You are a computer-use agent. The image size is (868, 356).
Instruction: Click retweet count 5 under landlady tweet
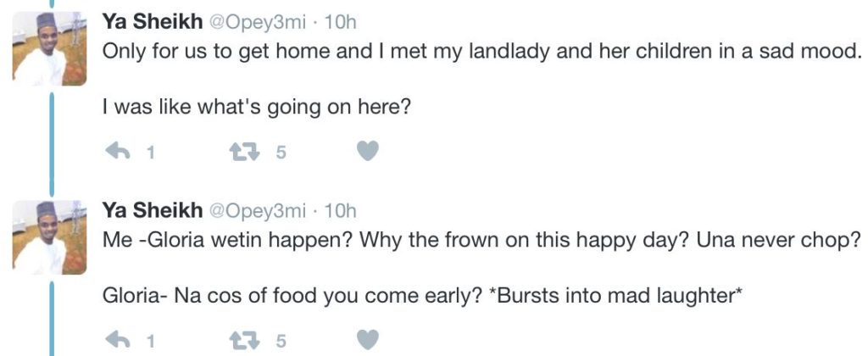[x=282, y=153]
